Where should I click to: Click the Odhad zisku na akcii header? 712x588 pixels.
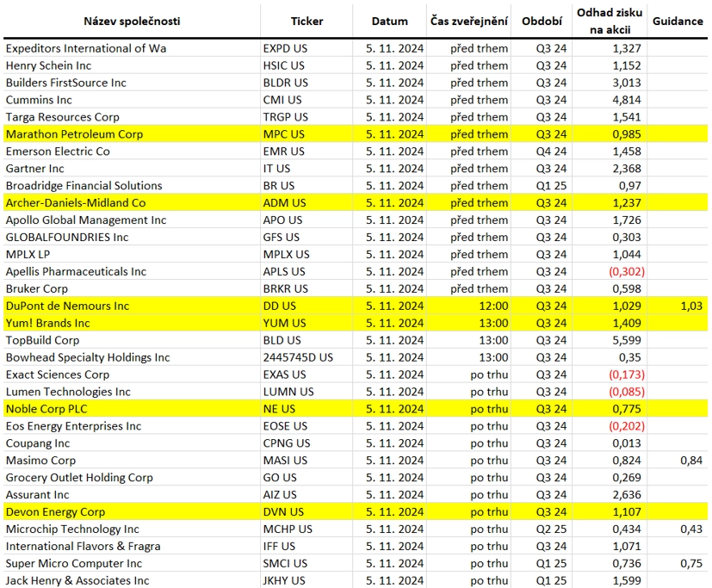610,22
